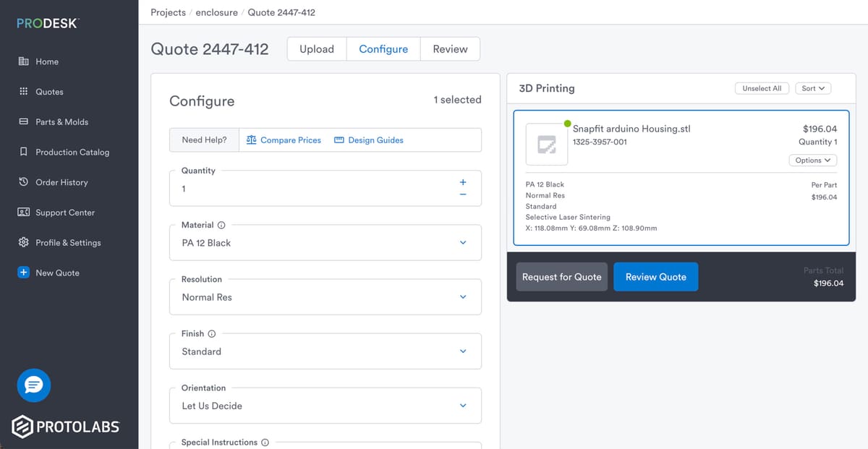This screenshot has height=449, width=868.
Task: Open the chat bubble widget
Action: coord(34,385)
